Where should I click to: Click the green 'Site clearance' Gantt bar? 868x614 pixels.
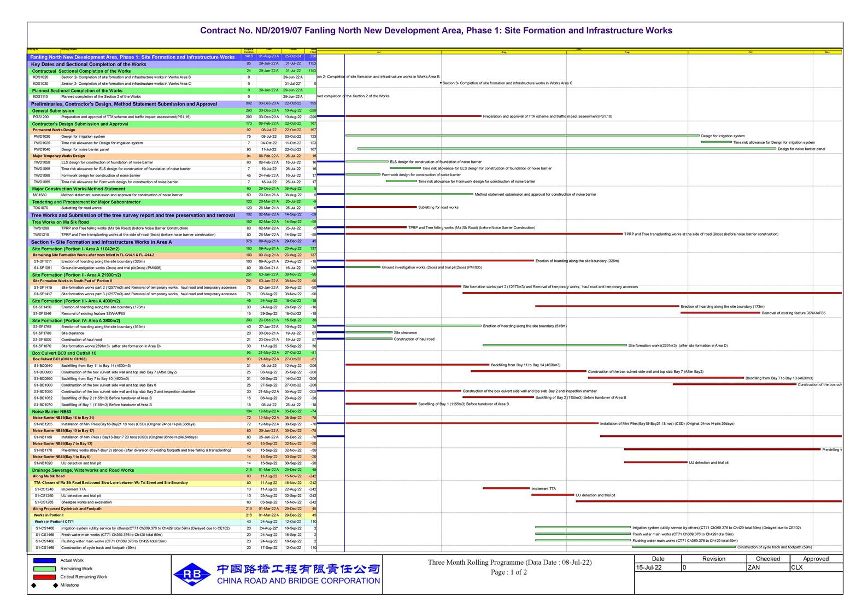(368, 332)
